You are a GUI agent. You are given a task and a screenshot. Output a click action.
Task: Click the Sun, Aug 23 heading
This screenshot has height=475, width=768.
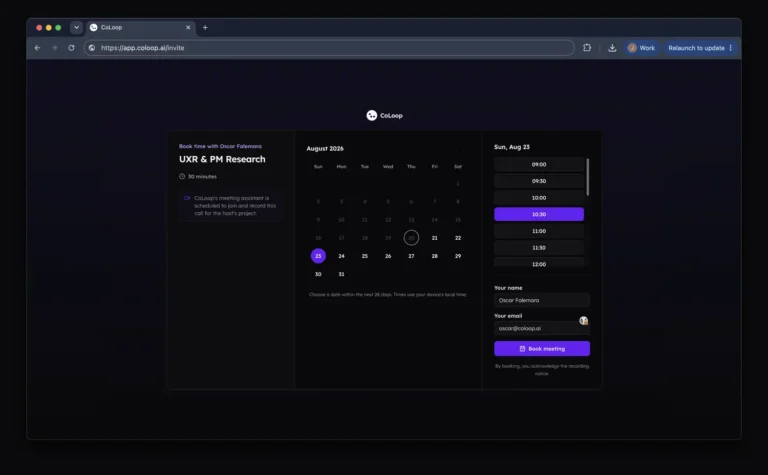(512, 147)
